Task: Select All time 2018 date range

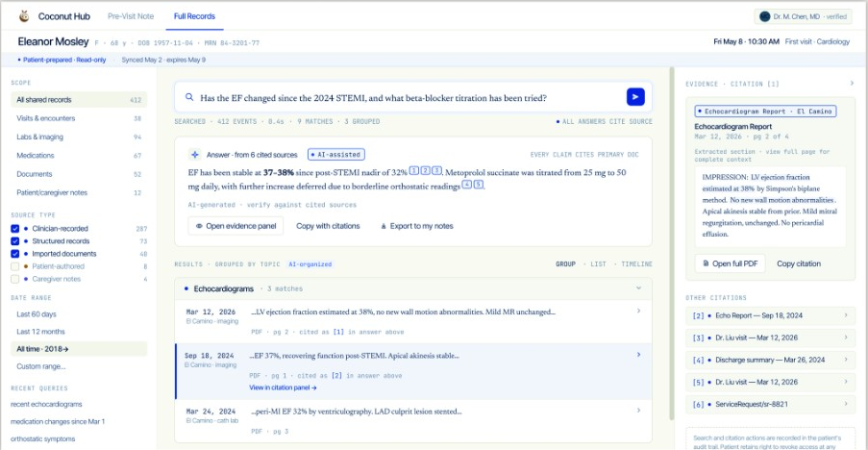Action: [x=79, y=349]
